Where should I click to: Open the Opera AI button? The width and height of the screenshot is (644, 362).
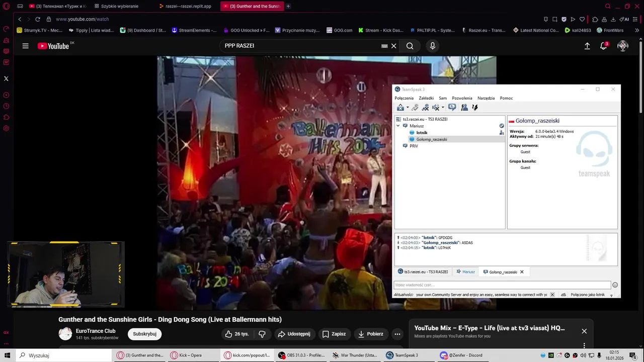tap(624, 19)
